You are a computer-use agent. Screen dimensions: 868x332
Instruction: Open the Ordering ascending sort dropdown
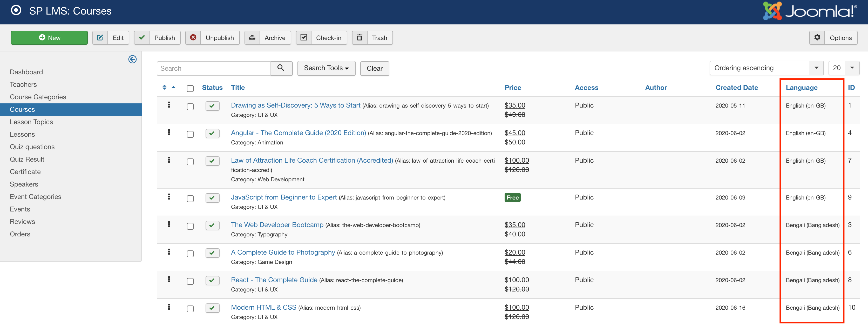[766, 68]
